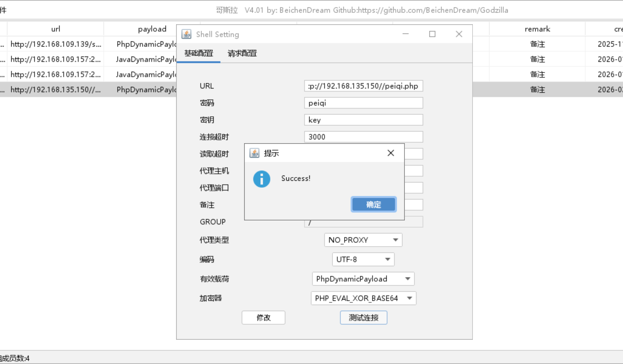
Task: Open the 代理类型 NO_PROXY dropdown
Action: coord(363,240)
